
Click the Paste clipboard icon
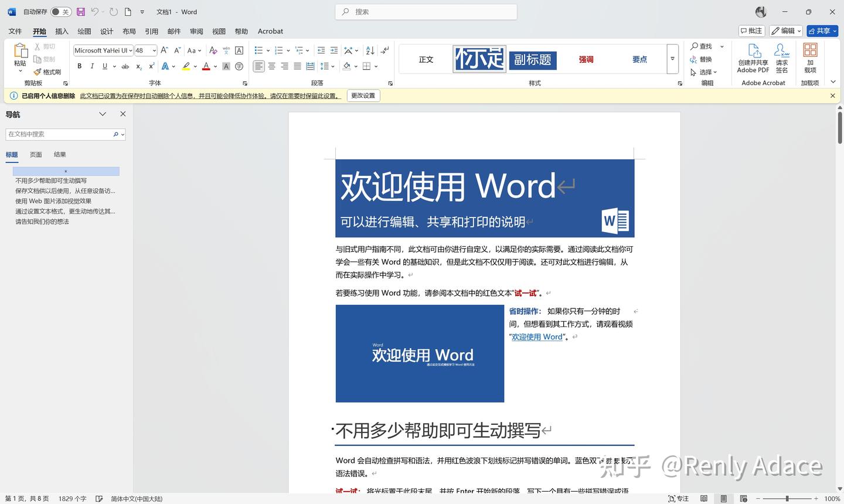point(20,51)
